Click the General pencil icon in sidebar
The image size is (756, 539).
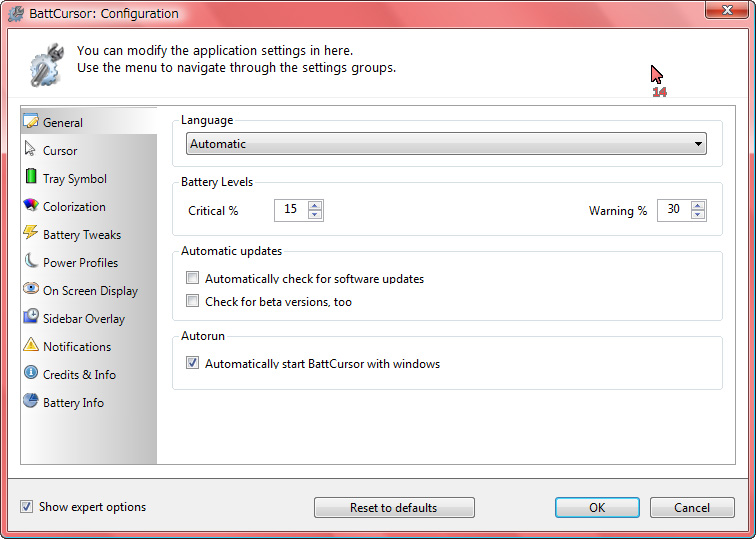[31, 121]
